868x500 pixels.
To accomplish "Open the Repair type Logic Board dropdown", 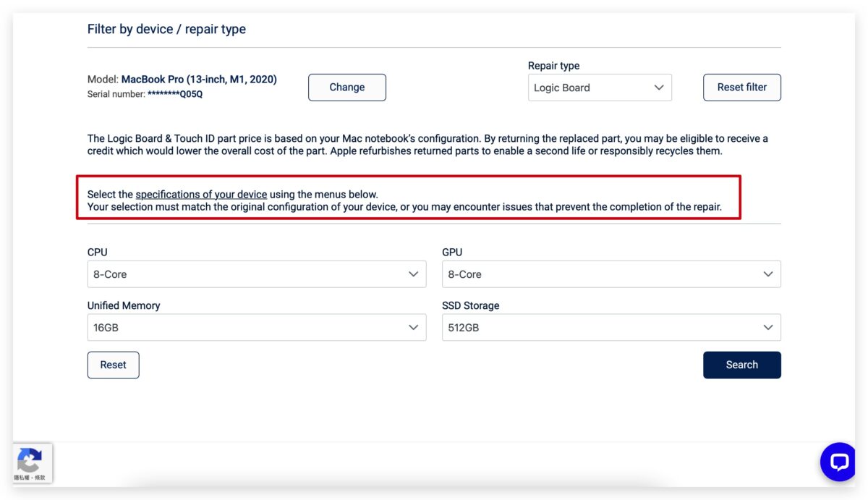I will tap(600, 88).
